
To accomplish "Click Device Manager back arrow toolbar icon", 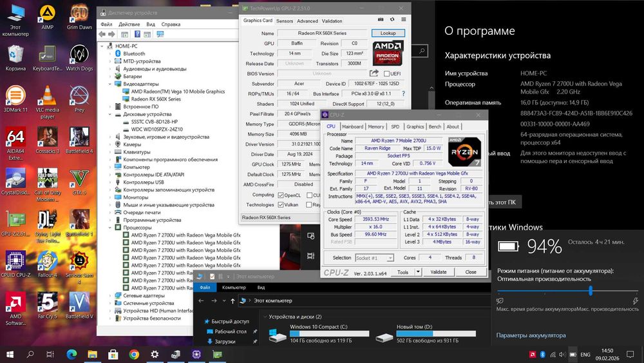I will (x=102, y=34).
